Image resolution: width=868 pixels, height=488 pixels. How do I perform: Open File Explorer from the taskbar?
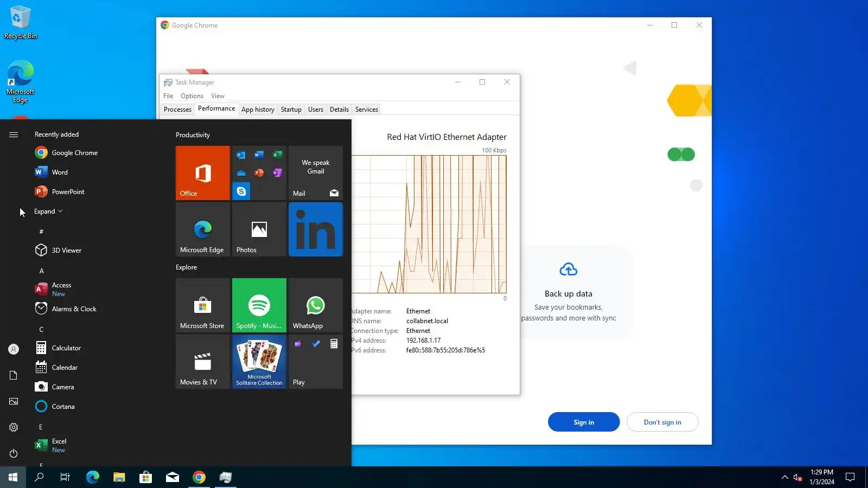pyautogui.click(x=119, y=477)
